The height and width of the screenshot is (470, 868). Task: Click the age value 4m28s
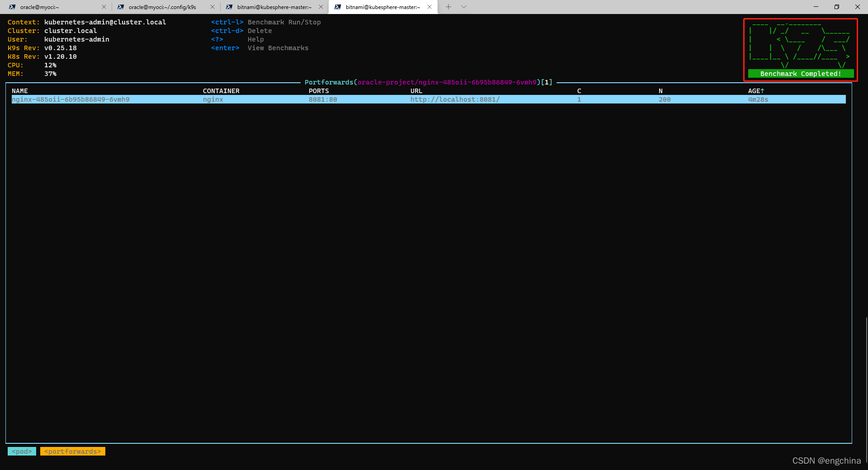(758, 99)
